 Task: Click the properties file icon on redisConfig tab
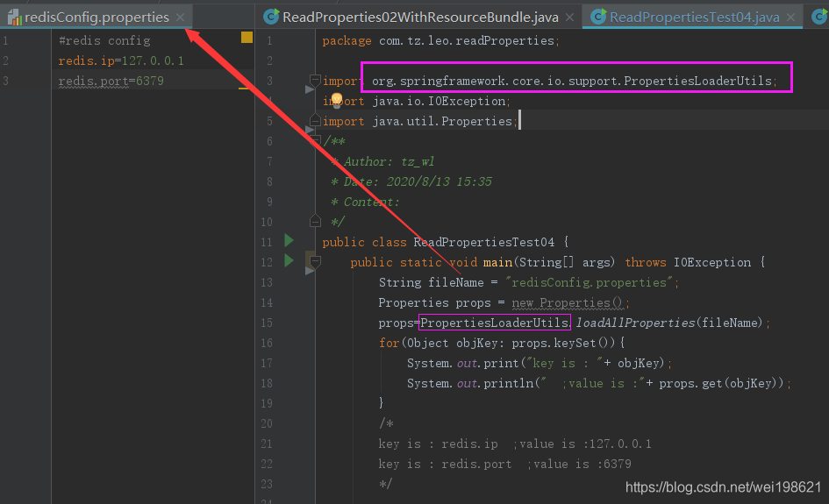[x=14, y=18]
